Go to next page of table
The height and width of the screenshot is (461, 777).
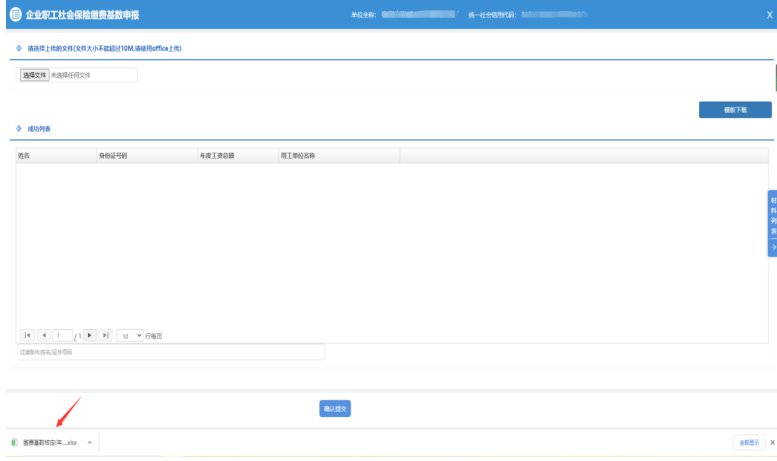pyautogui.click(x=90, y=335)
